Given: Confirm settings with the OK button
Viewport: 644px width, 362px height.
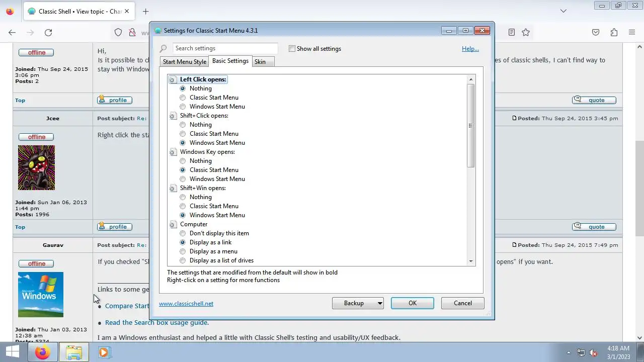Looking at the screenshot, I should [413, 303].
